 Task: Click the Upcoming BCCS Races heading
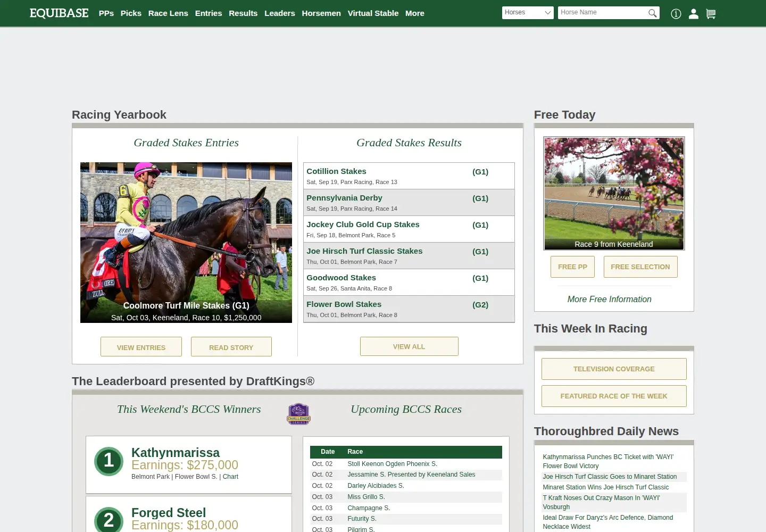406,409
